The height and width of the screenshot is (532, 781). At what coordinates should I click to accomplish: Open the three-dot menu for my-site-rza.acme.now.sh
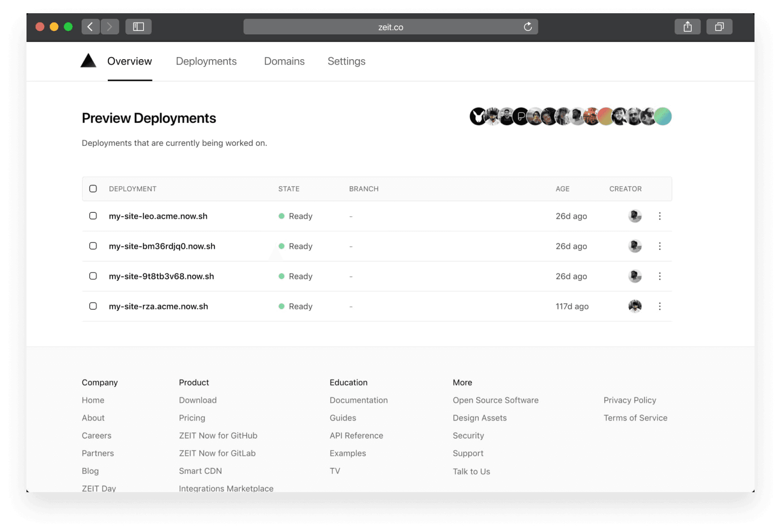(x=660, y=306)
